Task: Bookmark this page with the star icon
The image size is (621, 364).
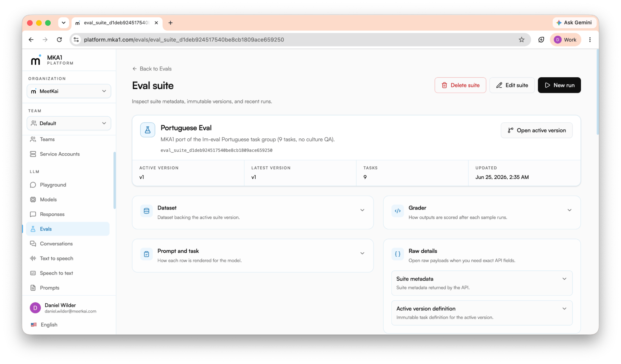Action: tap(521, 40)
